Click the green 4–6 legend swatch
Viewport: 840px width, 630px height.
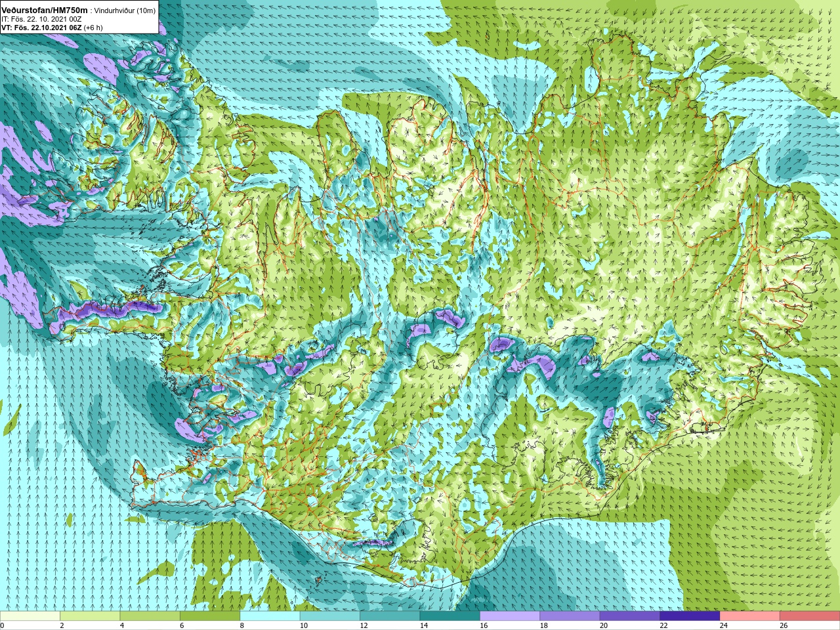[x=150, y=616]
